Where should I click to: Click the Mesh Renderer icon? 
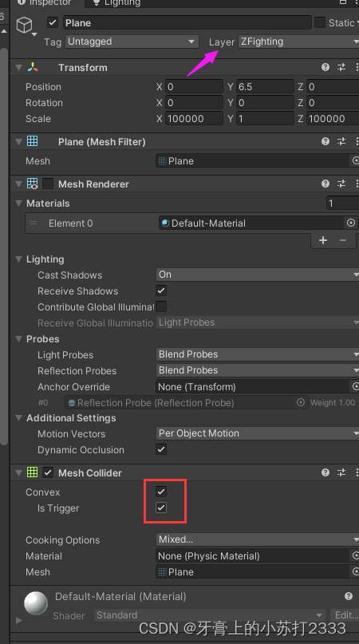coord(33,184)
